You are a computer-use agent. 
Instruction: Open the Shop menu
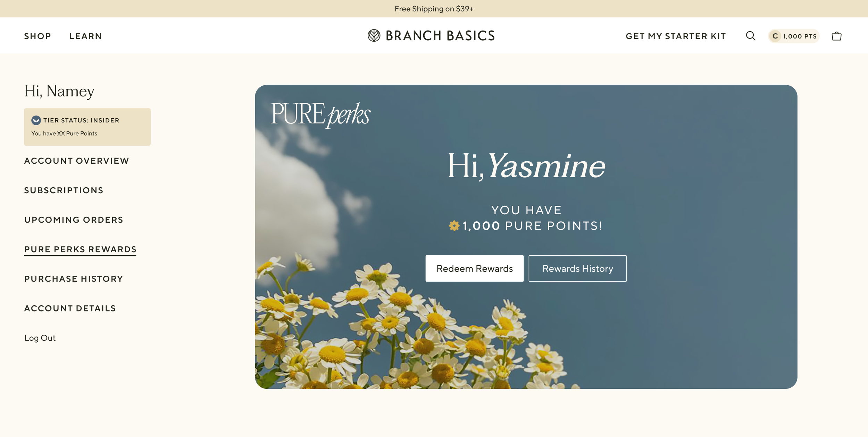[37, 36]
